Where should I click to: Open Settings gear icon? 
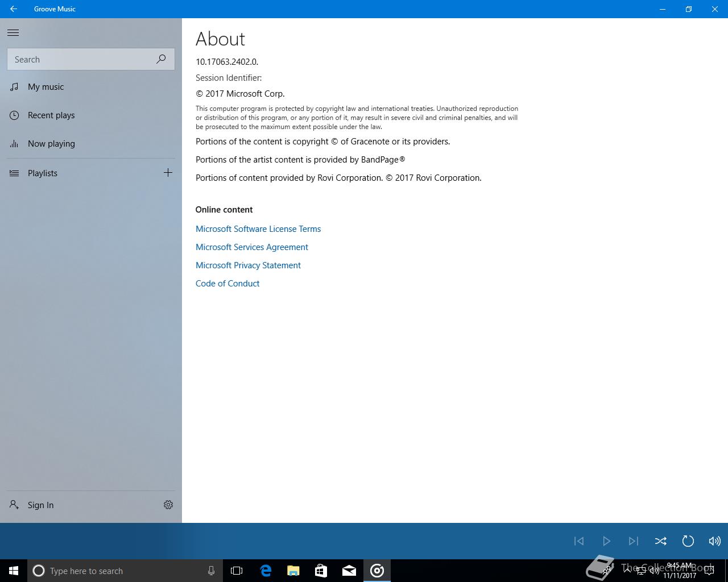168,505
